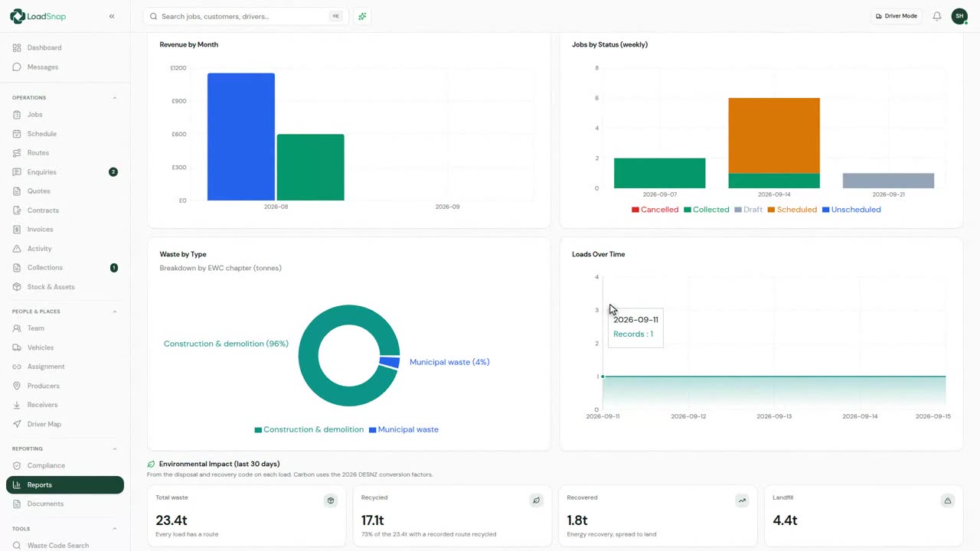This screenshot has height=551, width=980.
Task: Navigate to Routes
Action: tap(65, 152)
